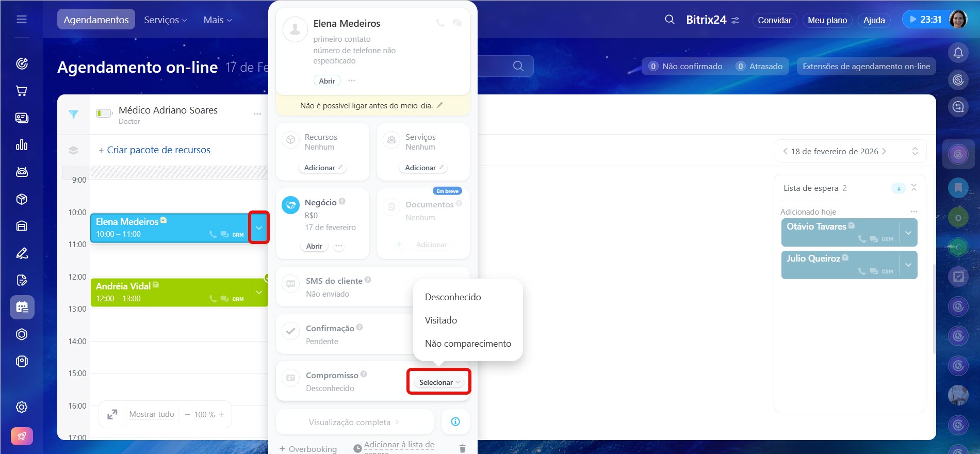This screenshot has width=980, height=454.
Task: Click the info icon beside Visualização completa
Action: (455, 421)
